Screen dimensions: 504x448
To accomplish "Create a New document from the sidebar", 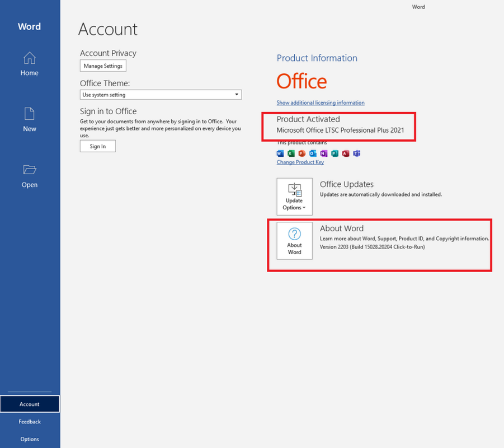I will (x=29, y=120).
